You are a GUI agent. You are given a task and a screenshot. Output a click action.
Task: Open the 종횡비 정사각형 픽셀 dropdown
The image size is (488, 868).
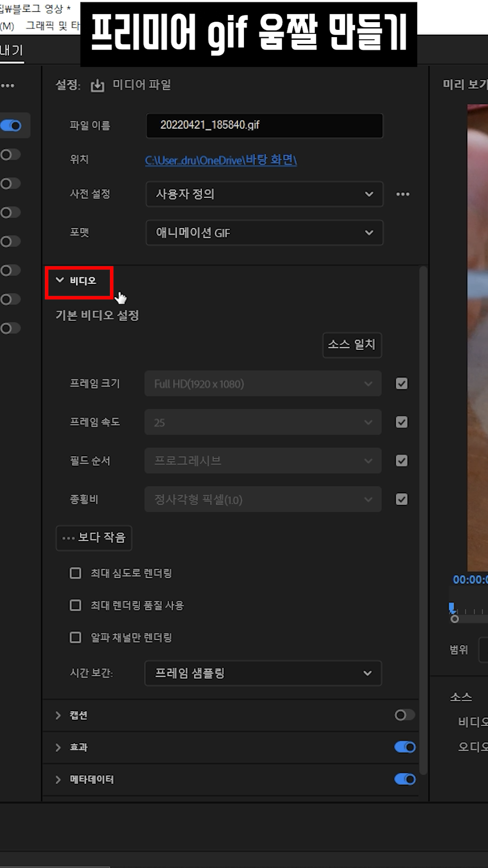263,500
